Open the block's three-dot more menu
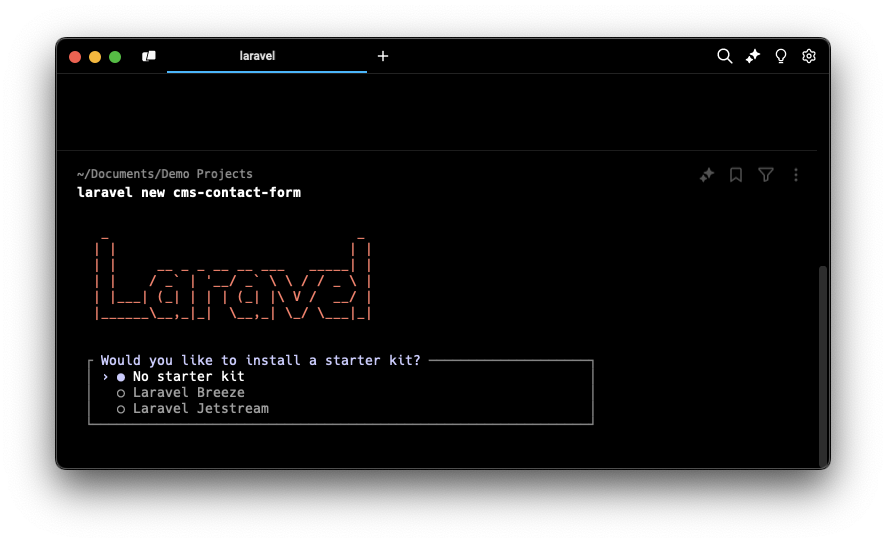This screenshot has height=543, width=886. pyautogui.click(x=796, y=175)
